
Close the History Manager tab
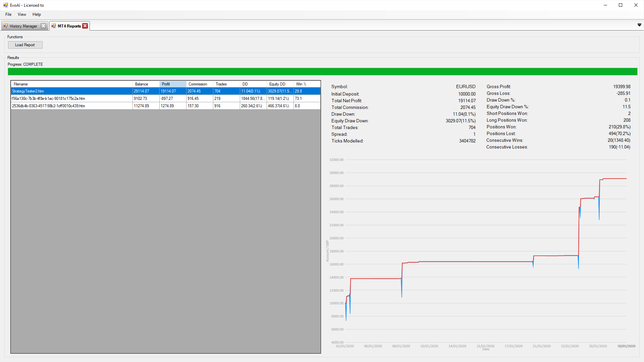(x=44, y=25)
